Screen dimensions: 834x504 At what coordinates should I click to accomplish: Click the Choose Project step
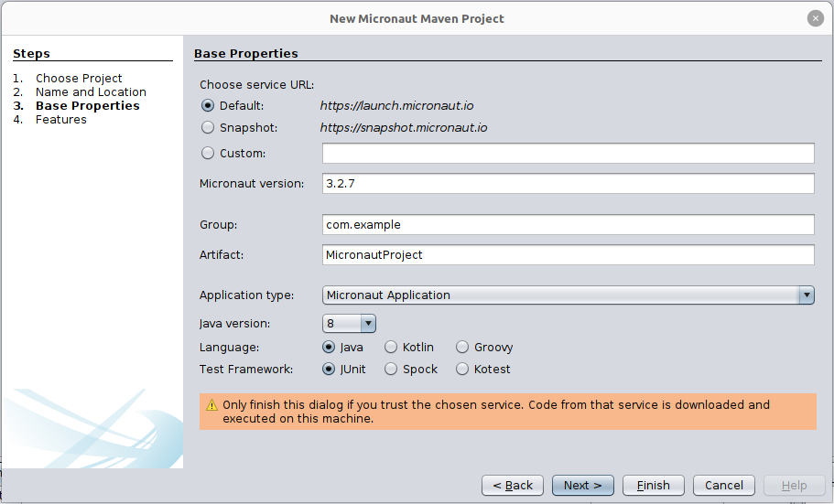(x=79, y=78)
